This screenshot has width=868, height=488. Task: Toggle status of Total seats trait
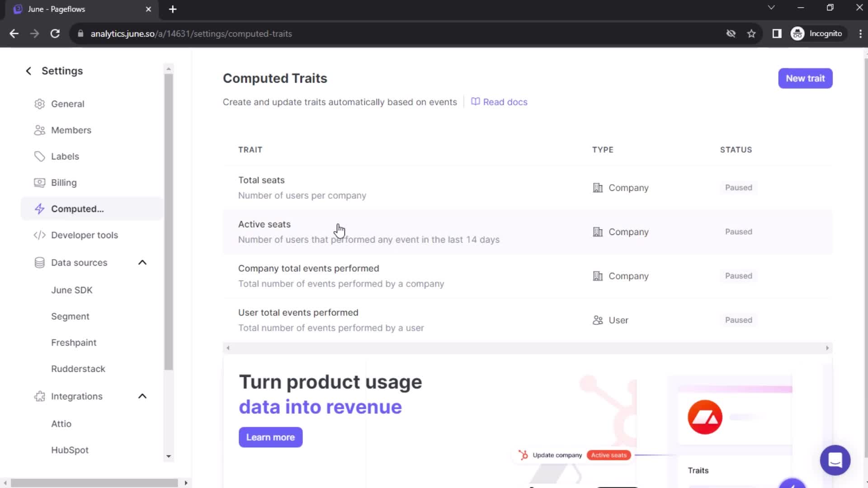coord(738,187)
